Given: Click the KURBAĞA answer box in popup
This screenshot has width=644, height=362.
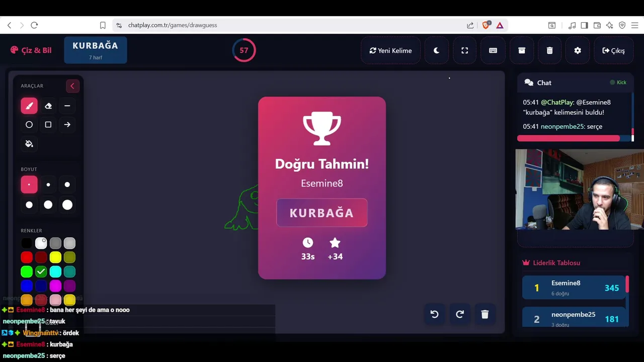Looking at the screenshot, I should pos(322,213).
